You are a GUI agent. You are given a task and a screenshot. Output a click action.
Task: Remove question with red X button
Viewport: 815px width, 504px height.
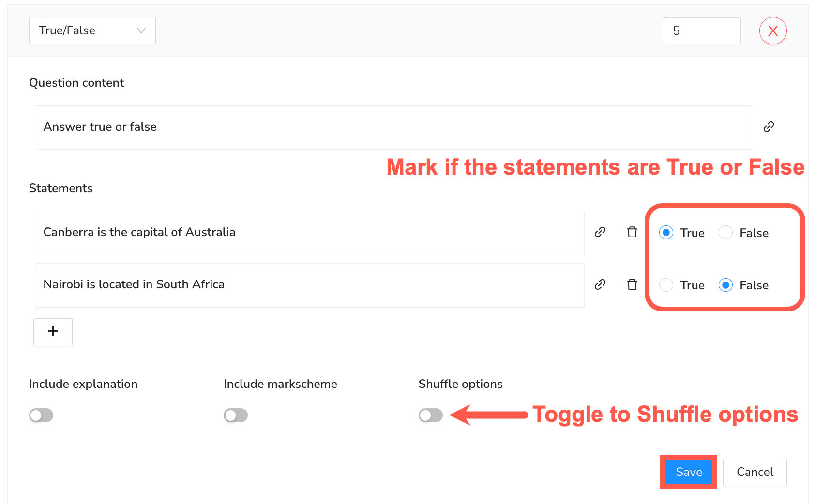point(773,31)
